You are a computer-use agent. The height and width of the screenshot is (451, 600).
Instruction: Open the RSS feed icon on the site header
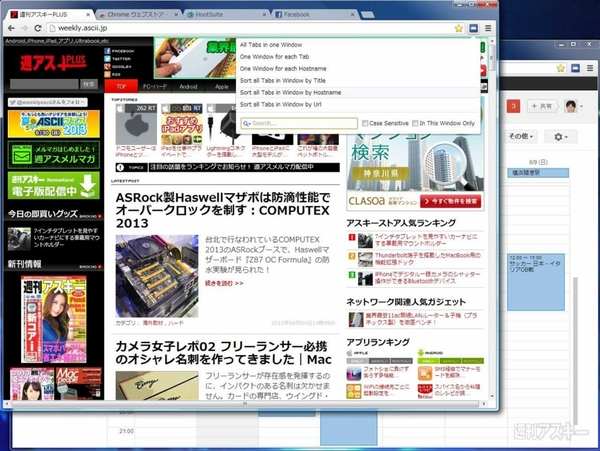[x=107, y=74]
